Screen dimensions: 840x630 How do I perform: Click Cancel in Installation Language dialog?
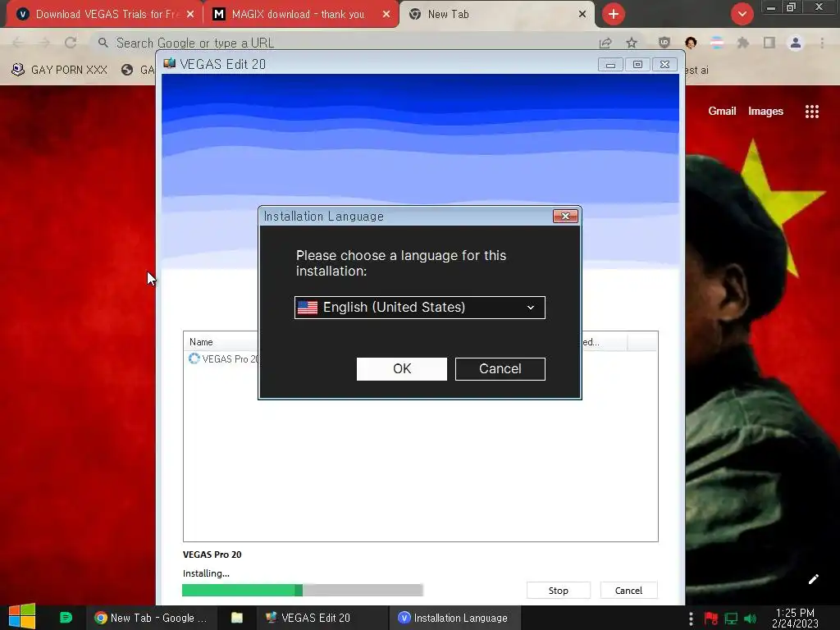[500, 369]
